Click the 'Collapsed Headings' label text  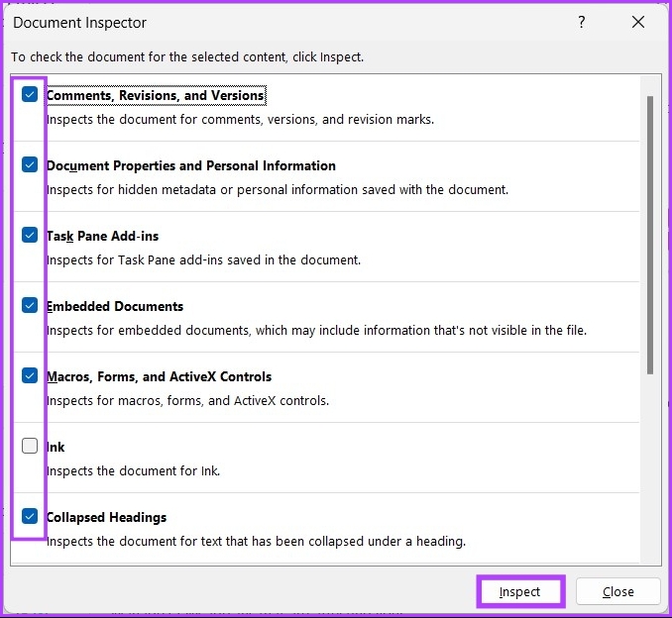tap(106, 518)
